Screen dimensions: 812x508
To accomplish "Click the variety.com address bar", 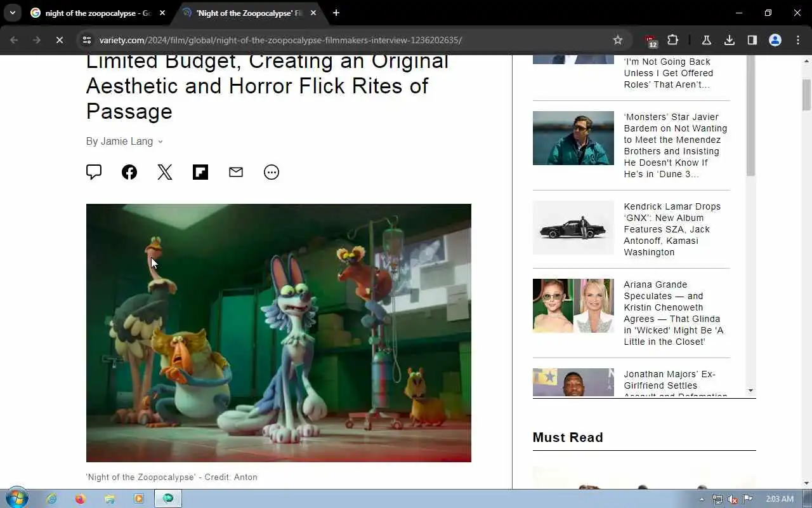I will (x=353, y=40).
